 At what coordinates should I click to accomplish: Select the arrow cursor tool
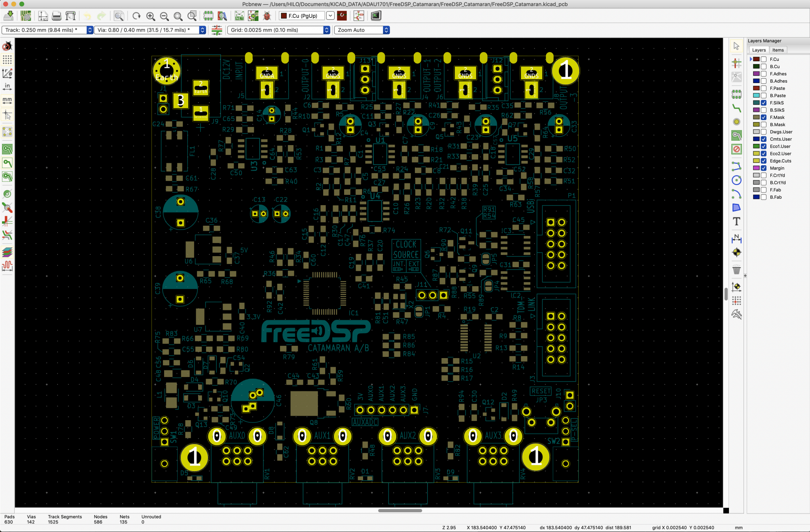[736, 46]
